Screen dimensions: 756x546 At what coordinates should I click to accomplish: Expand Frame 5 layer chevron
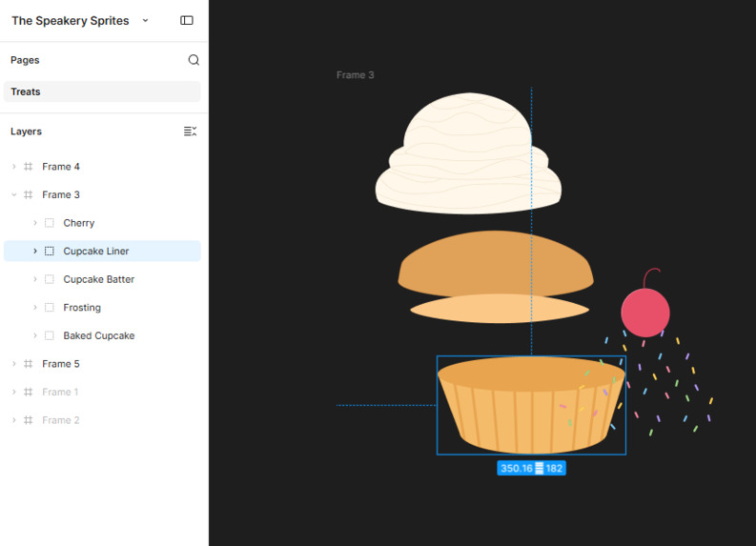[14, 364]
